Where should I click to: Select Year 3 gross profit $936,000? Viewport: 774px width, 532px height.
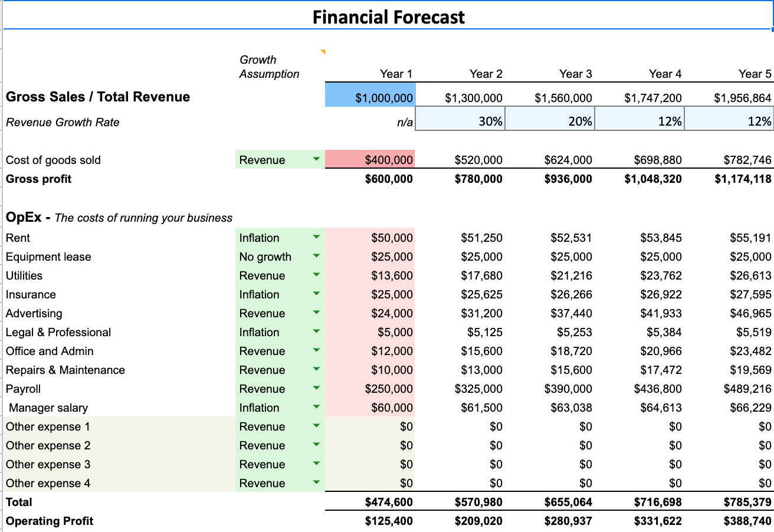pos(568,179)
